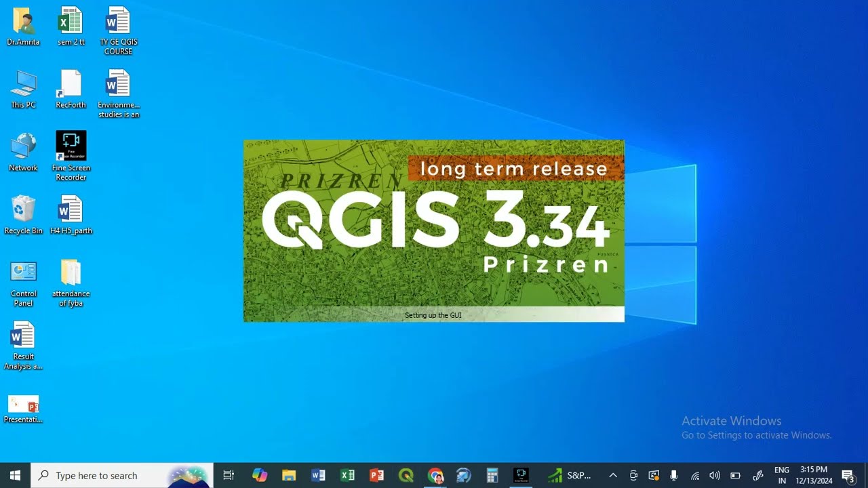
Task: Open the blue swirl browser taskbar icon
Action: pyautogui.click(x=464, y=475)
